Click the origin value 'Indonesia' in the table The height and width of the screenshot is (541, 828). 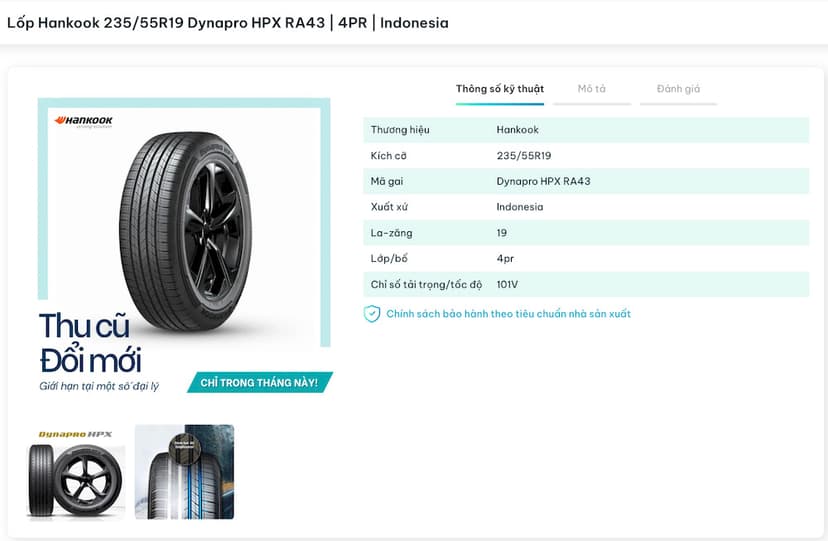click(520, 207)
